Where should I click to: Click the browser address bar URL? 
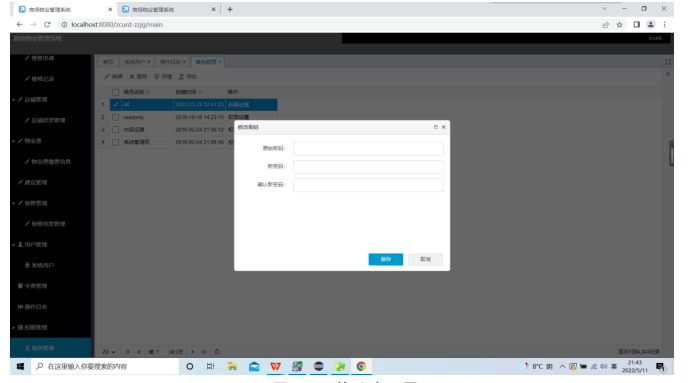(x=117, y=25)
